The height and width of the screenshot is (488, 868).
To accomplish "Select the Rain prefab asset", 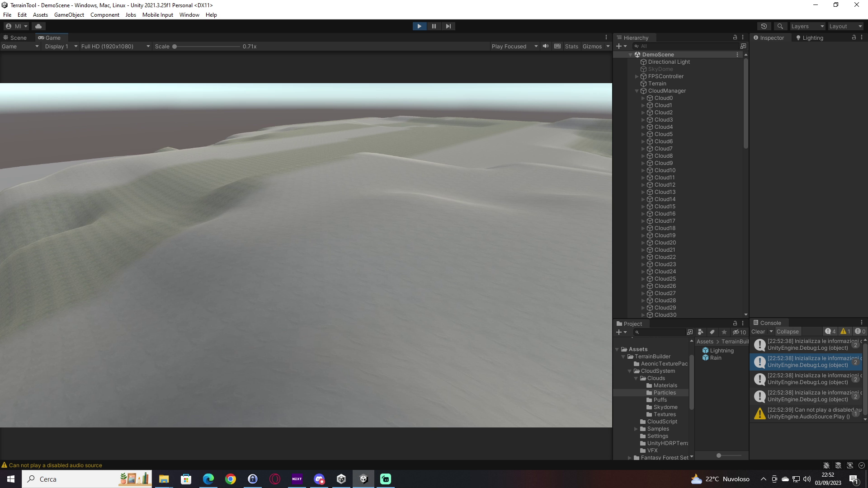I will click(712, 358).
